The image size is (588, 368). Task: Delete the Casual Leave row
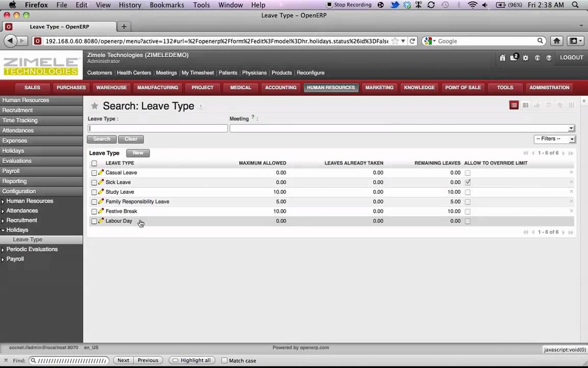(571, 172)
